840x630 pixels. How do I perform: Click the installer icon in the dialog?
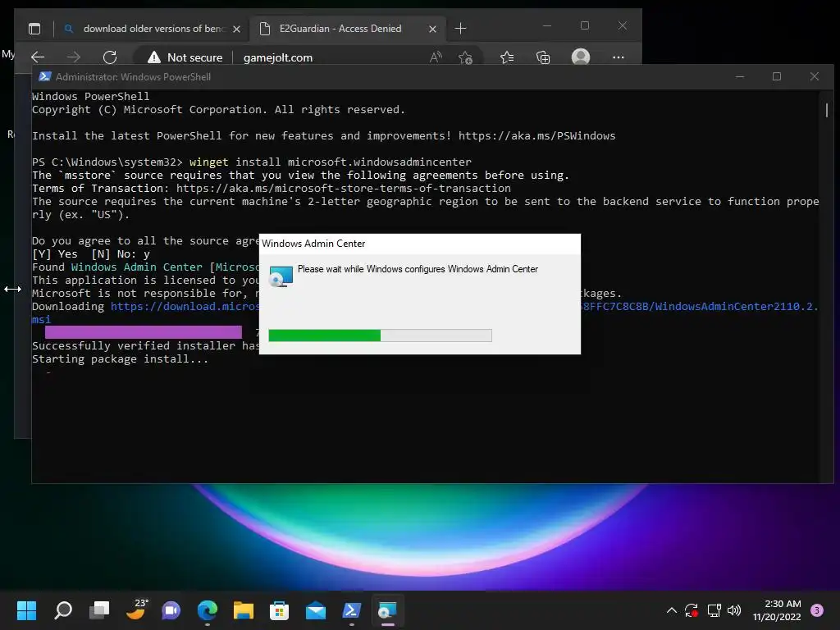click(x=281, y=276)
